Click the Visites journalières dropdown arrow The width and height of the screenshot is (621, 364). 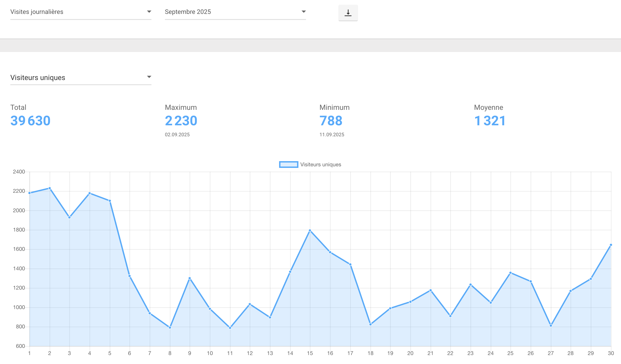pos(149,12)
